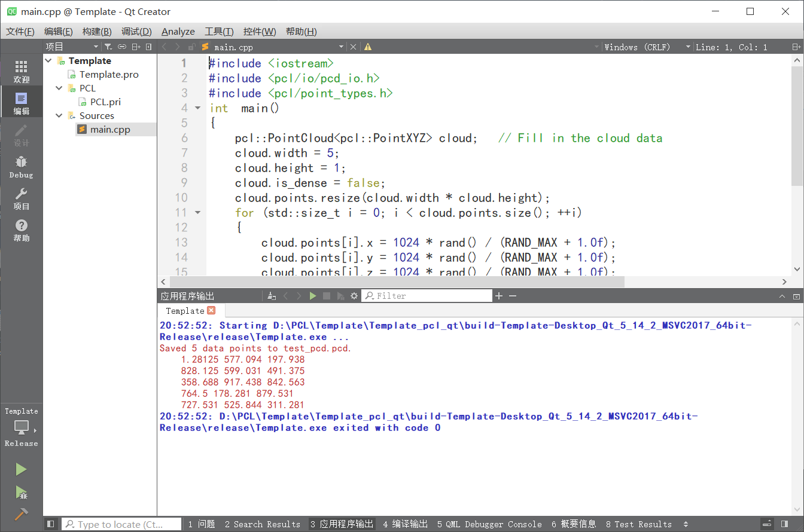Open the 欢迎 (Welcome) mode
This screenshot has height=532, width=804.
[x=22, y=71]
